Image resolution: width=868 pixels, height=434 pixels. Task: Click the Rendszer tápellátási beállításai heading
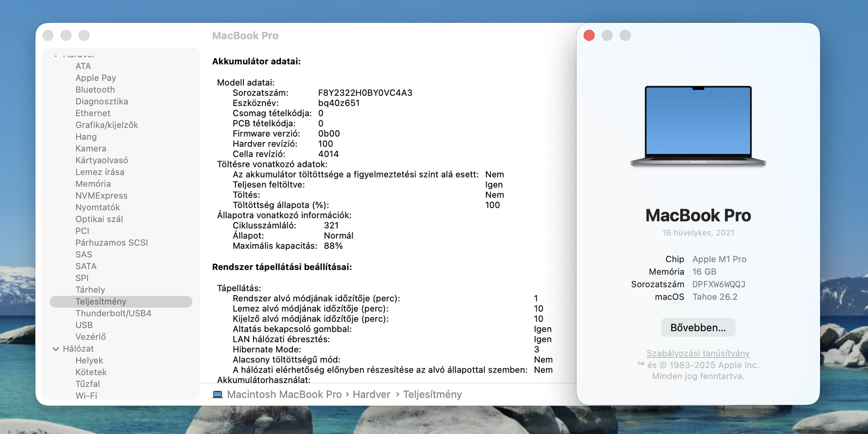[x=282, y=267]
